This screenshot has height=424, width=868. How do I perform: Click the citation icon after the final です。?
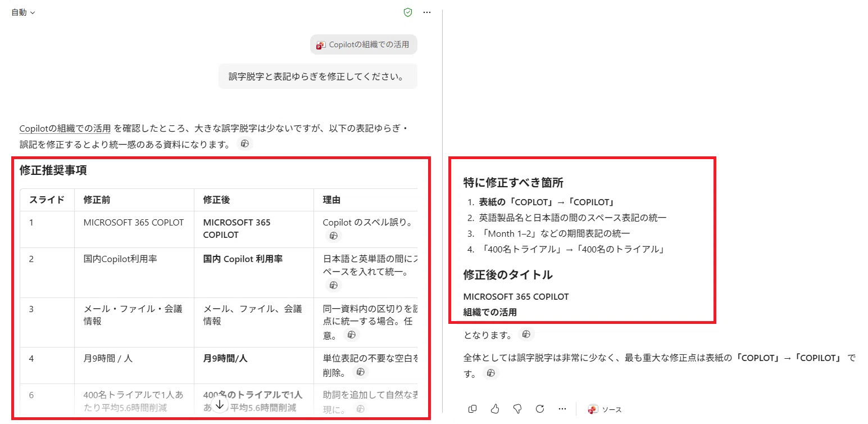click(491, 373)
